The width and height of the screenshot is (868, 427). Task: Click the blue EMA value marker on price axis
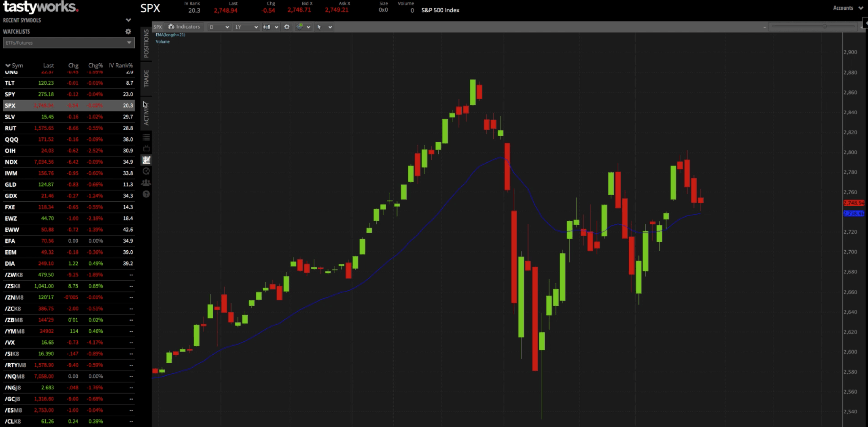click(854, 213)
